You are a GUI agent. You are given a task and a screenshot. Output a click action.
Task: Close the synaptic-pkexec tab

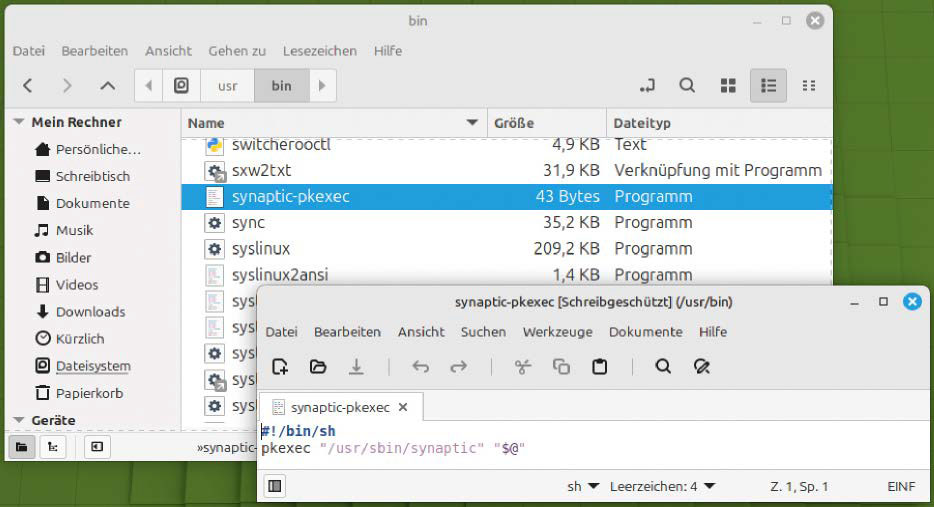[x=403, y=407]
